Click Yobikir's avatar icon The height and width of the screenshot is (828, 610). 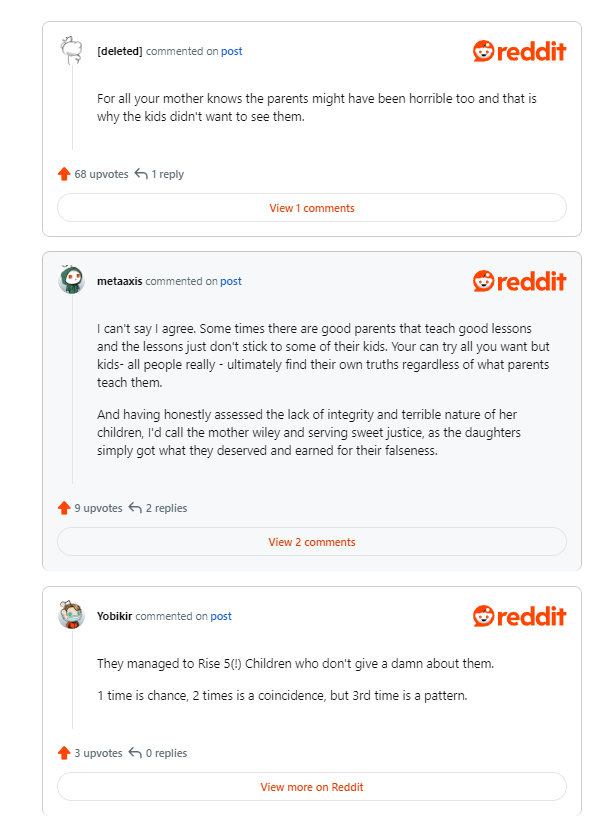tap(71, 616)
